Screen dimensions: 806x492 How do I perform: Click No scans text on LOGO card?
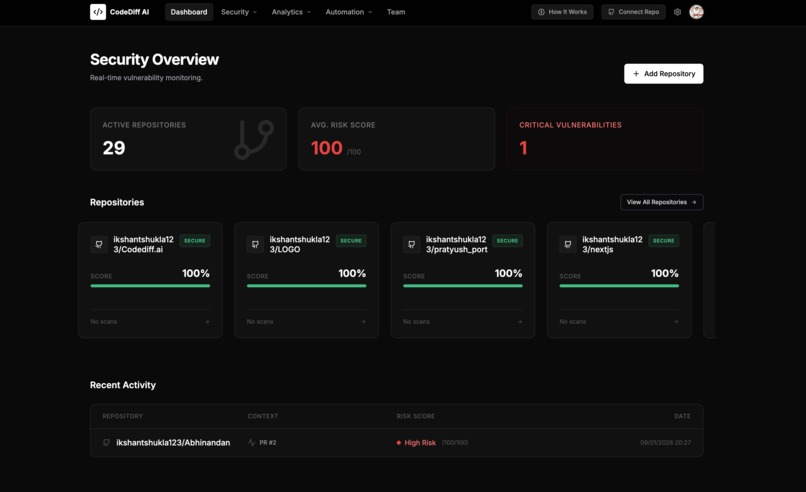(260, 322)
